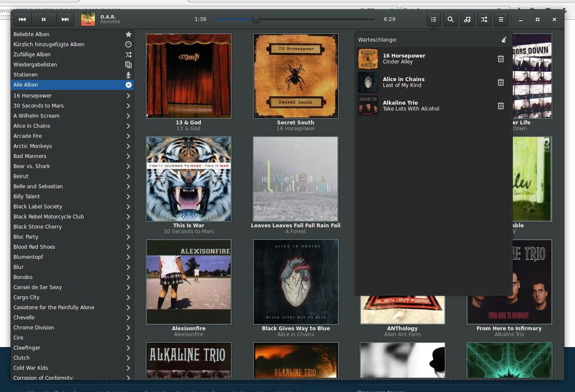The image size is (575, 392).
Task: Open Alexisonfire album cover
Action: 189,282
